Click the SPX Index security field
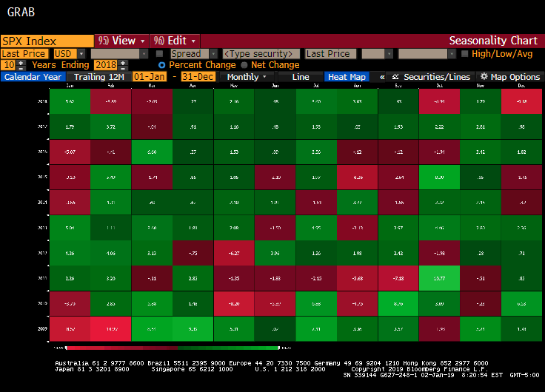The height and width of the screenshot is (392, 545). point(47,41)
